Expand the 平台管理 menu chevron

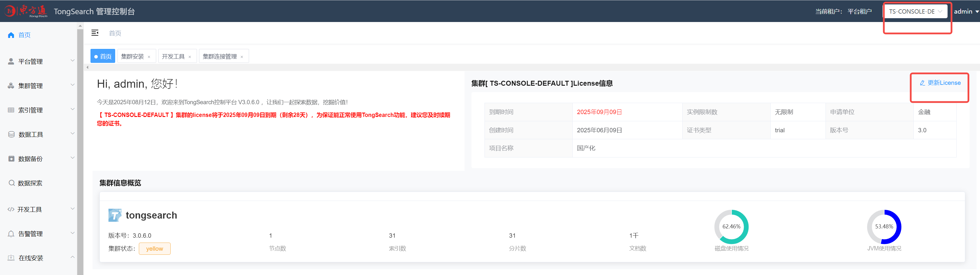pyautogui.click(x=73, y=60)
